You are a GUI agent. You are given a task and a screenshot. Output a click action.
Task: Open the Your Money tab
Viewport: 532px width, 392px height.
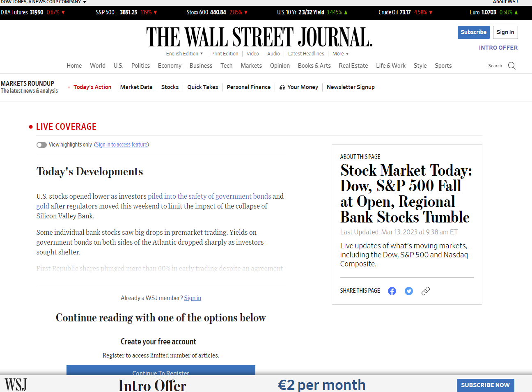click(x=303, y=87)
